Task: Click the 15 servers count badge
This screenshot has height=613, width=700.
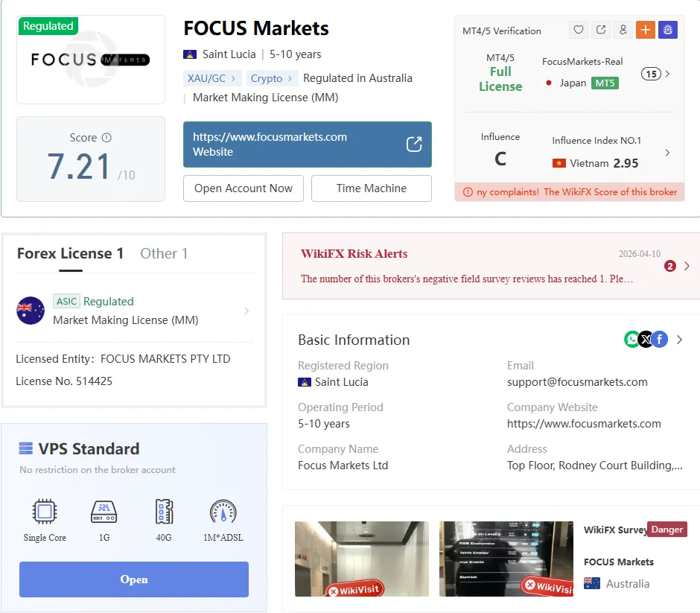Action: click(652, 74)
